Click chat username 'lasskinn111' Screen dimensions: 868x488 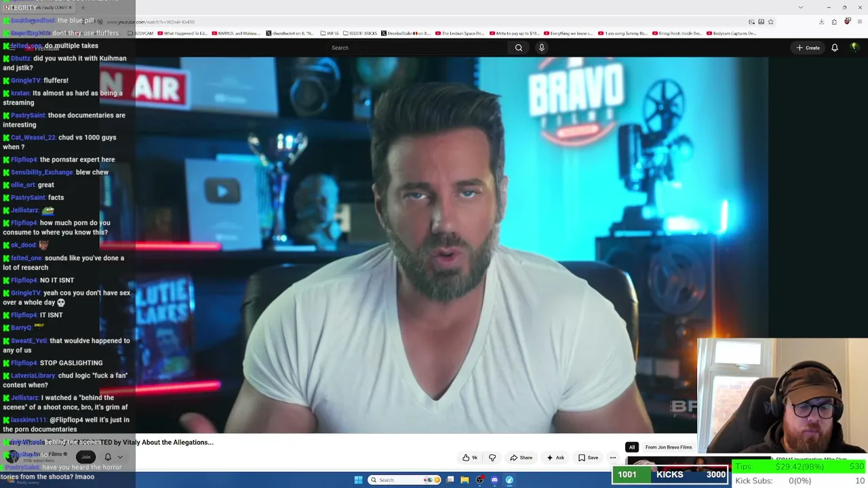(x=28, y=420)
